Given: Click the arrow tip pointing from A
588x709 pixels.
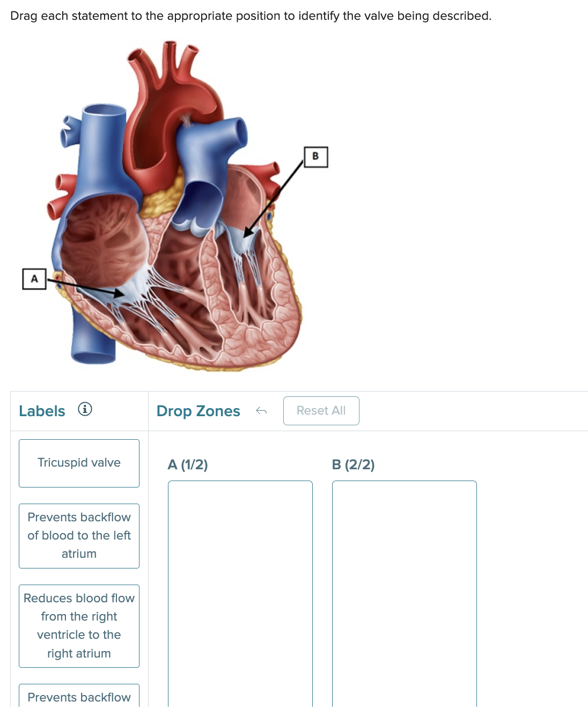Looking at the screenshot, I should tap(120, 293).
